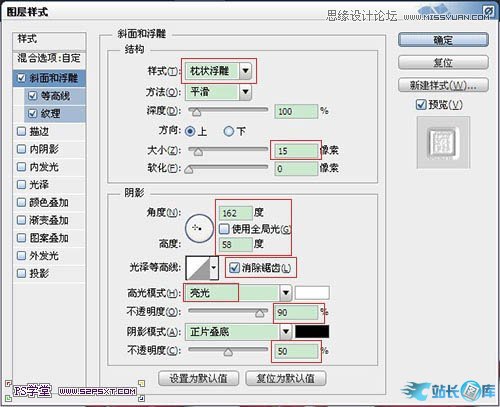This screenshot has width=500, height=407.
Task: Click the soften value field 0
Action: tap(296, 169)
